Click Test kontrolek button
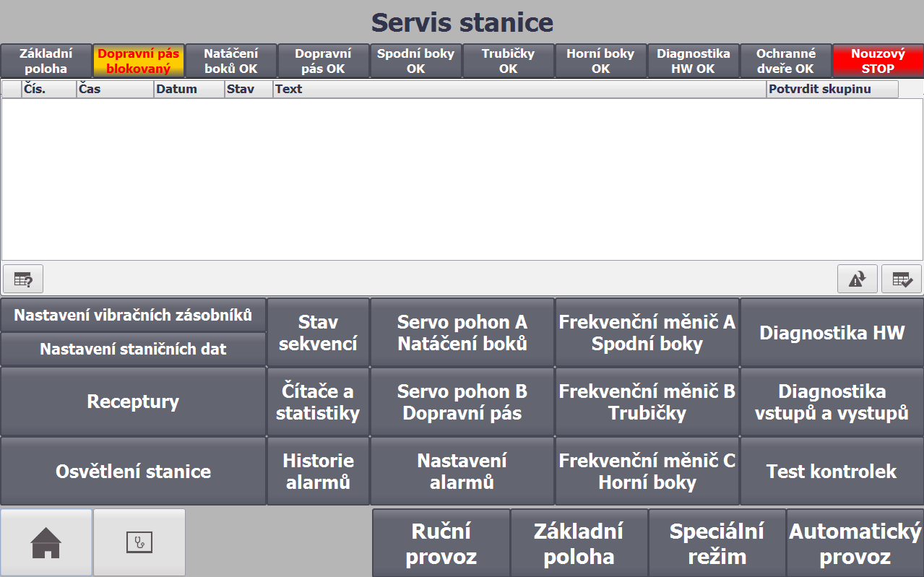Viewport: 924px width, 577px height. tap(832, 471)
